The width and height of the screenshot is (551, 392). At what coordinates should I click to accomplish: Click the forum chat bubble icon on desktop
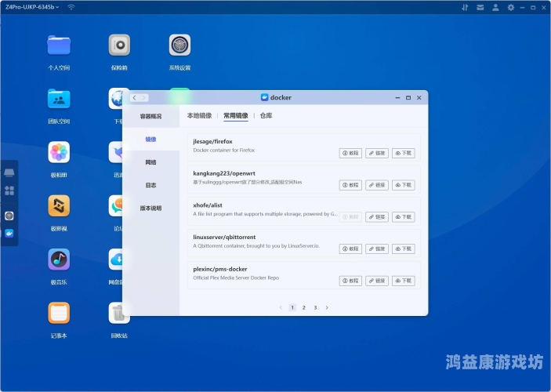(x=116, y=205)
